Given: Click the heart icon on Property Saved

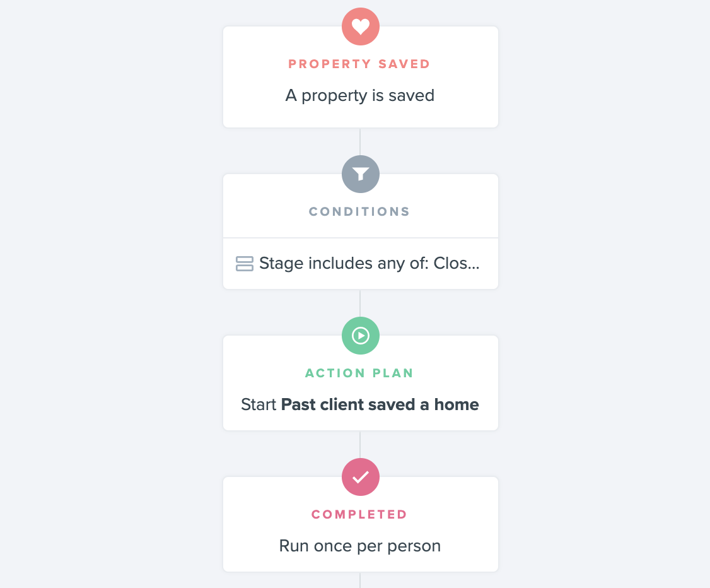Looking at the screenshot, I should tap(361, 26).
